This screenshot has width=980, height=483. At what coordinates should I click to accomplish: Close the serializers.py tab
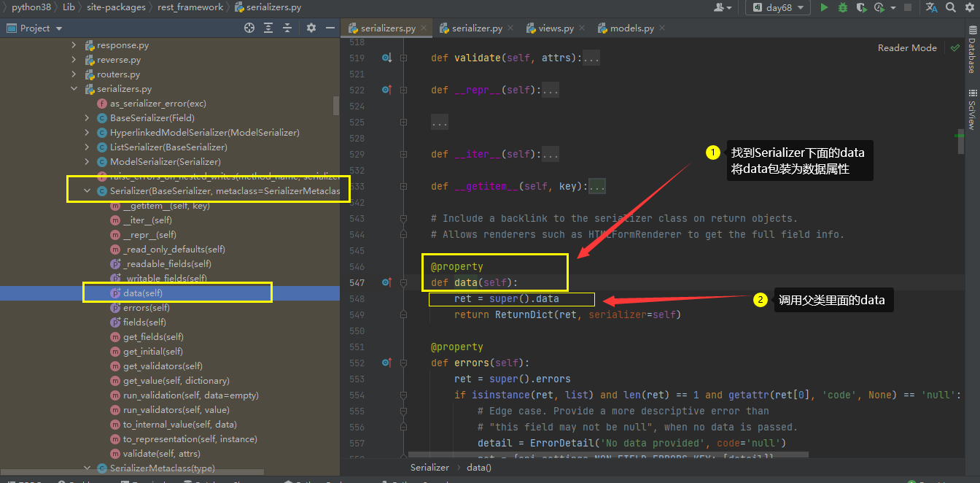pyautogui.click(x=424, y=28)
